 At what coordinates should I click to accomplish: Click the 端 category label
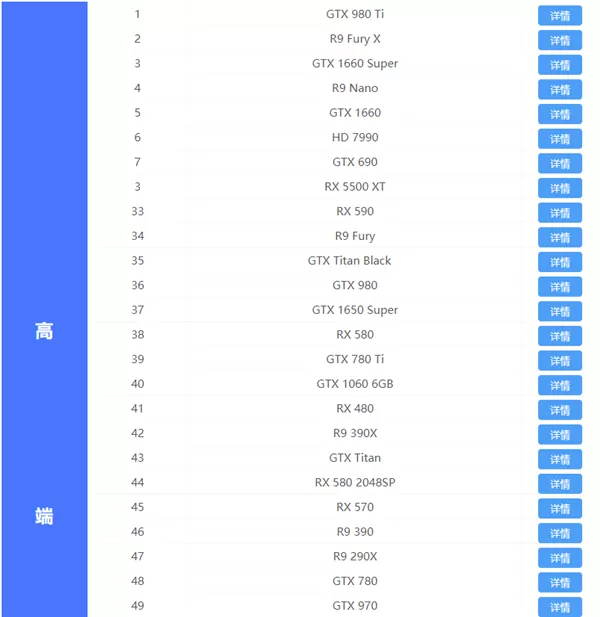point(44,516)
